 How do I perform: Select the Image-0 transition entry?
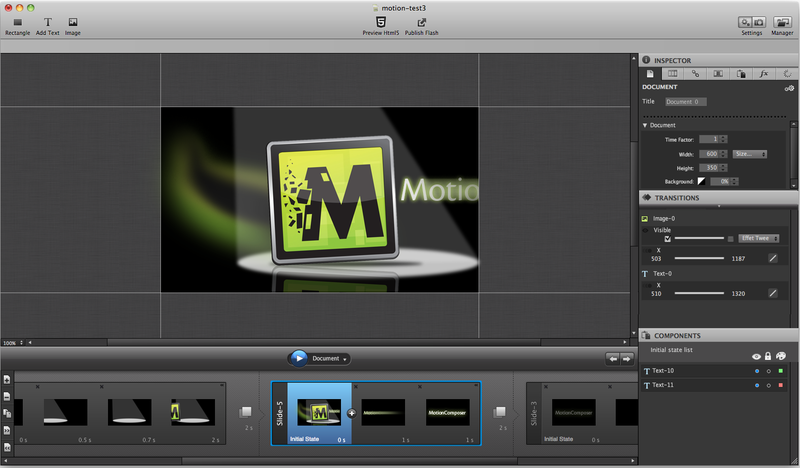click(x=663, y=218)
